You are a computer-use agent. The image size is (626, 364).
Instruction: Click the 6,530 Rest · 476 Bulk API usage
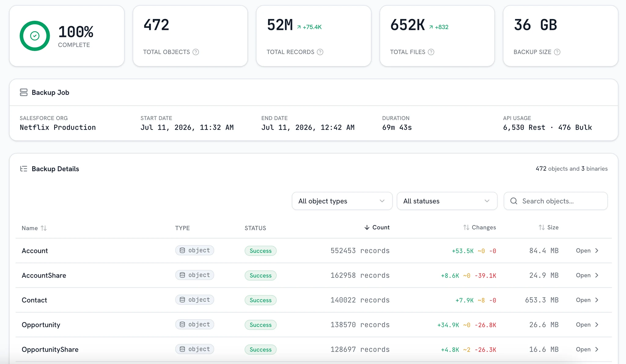coord(547,127)
